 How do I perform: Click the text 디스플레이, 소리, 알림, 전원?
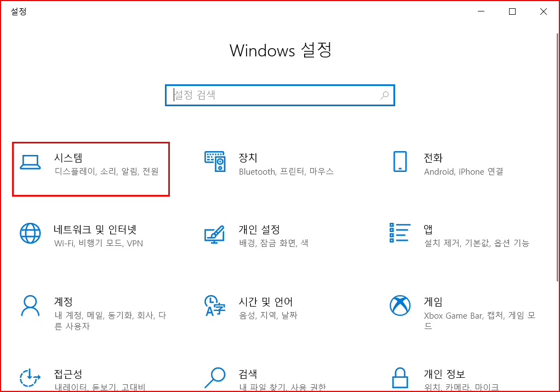click(106, 171)
